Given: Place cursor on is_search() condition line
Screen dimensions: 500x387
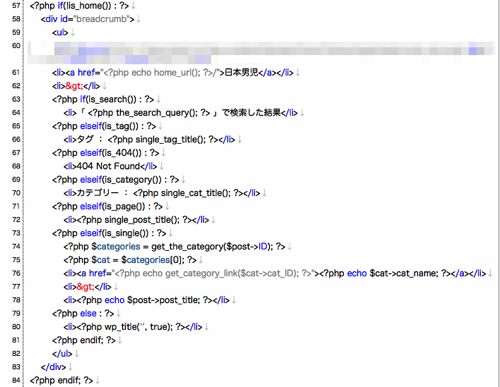Looking at the screenshot, I should coord(103,99).
